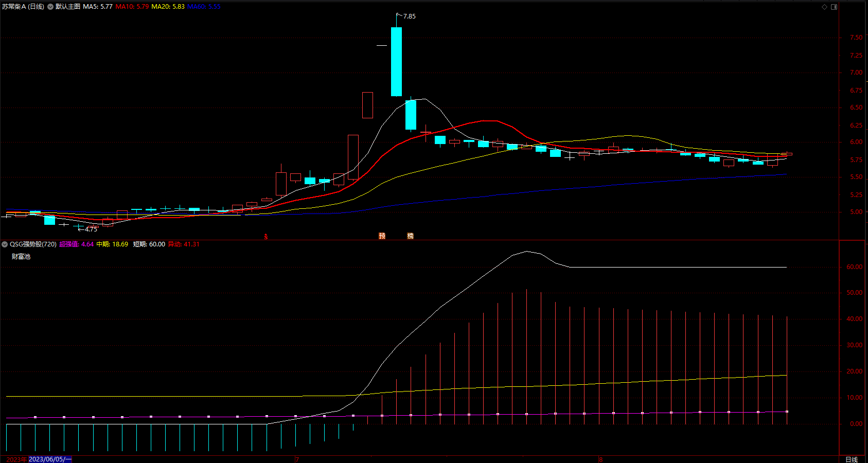The width and height of the screenshot is (868, 463).
Task: Select the 短期: 60.00 value
Action: [x=149, y=244]
